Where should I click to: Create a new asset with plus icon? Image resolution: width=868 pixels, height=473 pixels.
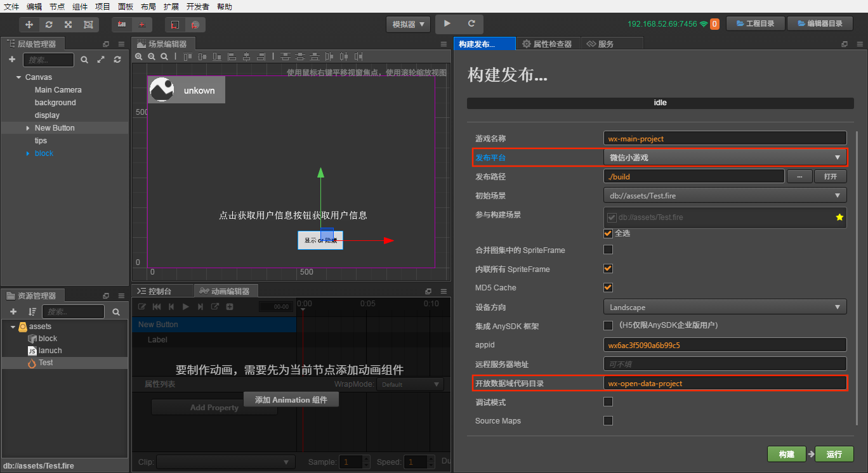click(13, 311)
